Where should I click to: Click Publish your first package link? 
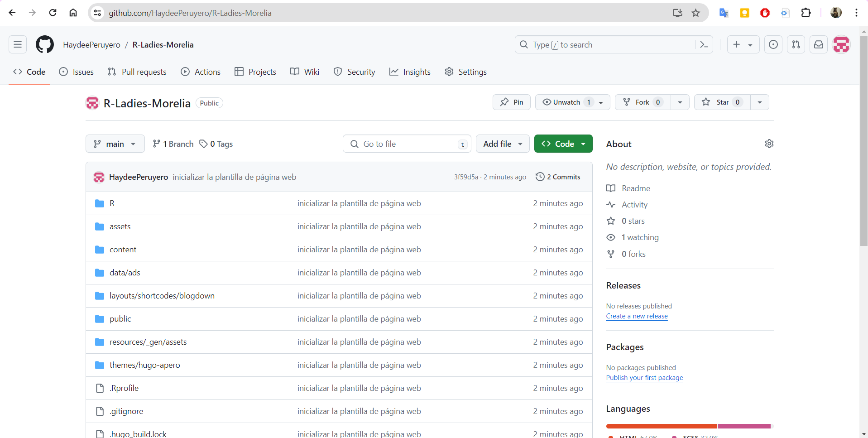pos(644,378)
